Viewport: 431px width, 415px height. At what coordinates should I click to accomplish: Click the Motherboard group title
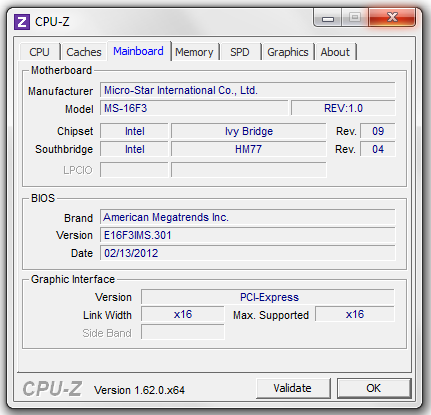click(61, 70)
